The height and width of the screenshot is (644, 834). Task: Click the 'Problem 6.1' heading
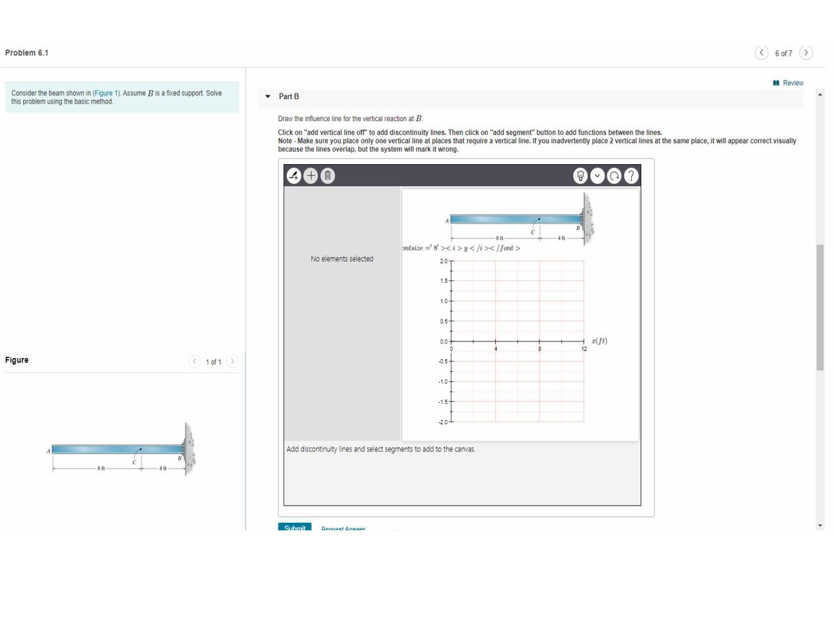[27, 53]
